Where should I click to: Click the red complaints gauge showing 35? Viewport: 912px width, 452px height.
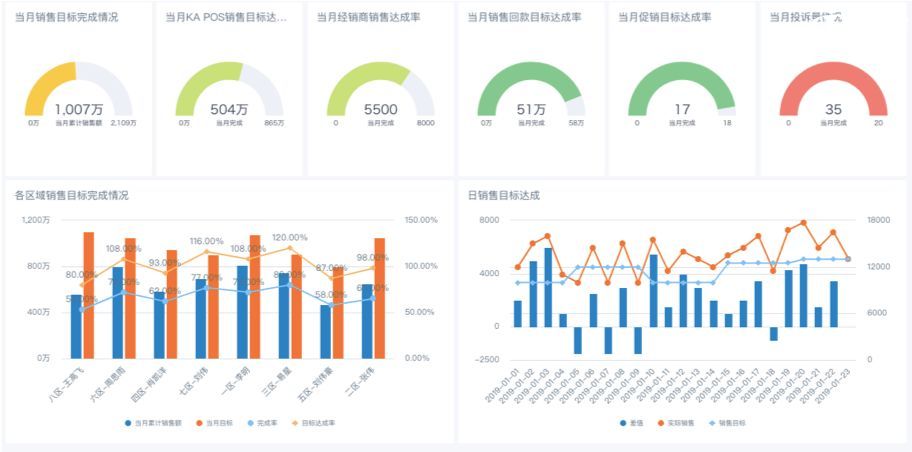[833, 93]
